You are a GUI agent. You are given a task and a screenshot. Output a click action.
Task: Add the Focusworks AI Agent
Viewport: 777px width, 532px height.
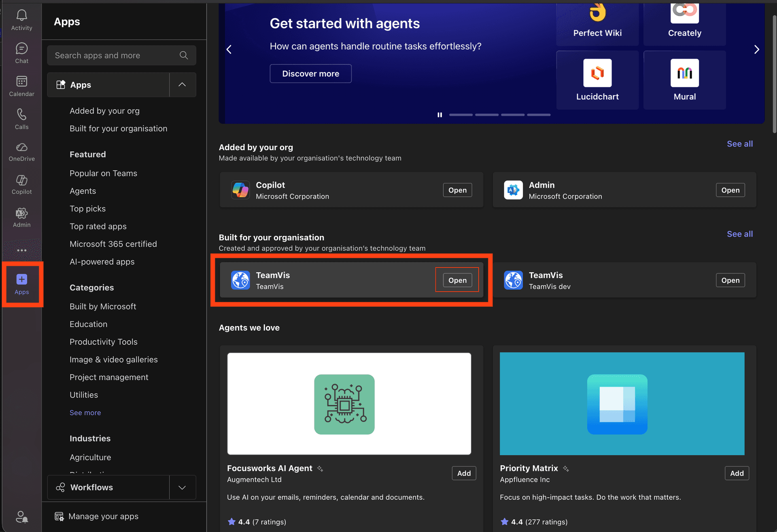(x=464, y=473)
